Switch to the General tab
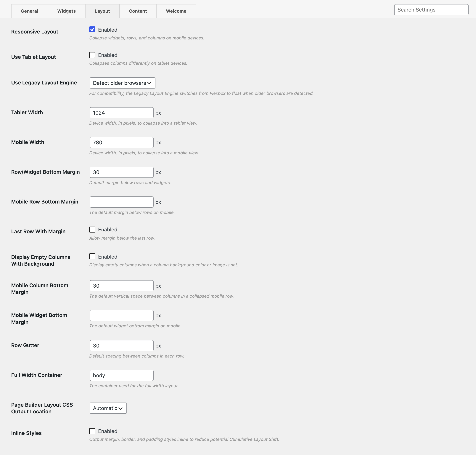The image size is (476, 455). coord(29,11)
